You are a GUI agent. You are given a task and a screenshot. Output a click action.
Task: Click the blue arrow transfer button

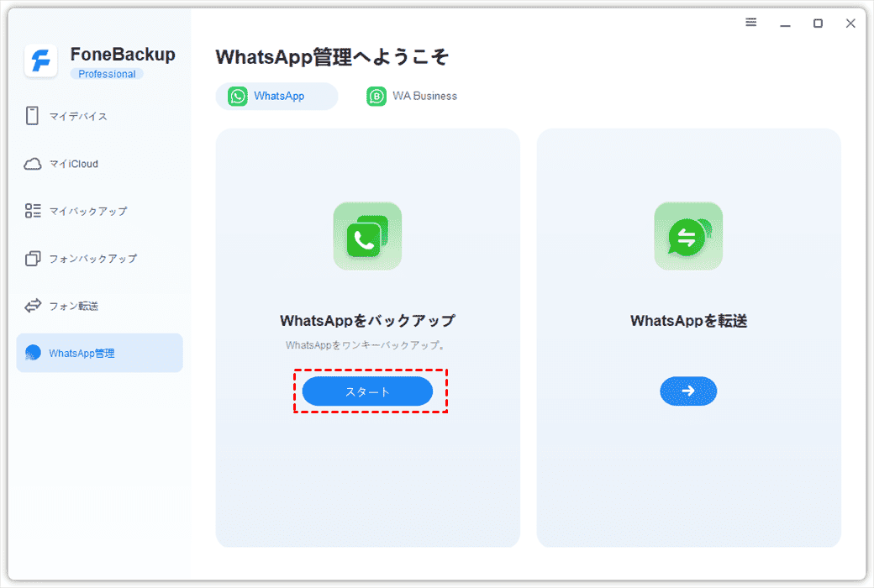[688, 391]
